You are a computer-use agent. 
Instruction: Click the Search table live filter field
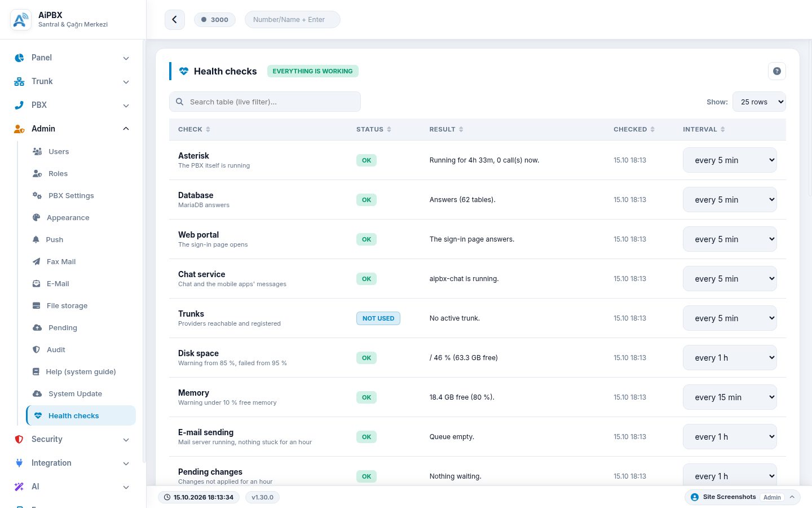[265, 102]
